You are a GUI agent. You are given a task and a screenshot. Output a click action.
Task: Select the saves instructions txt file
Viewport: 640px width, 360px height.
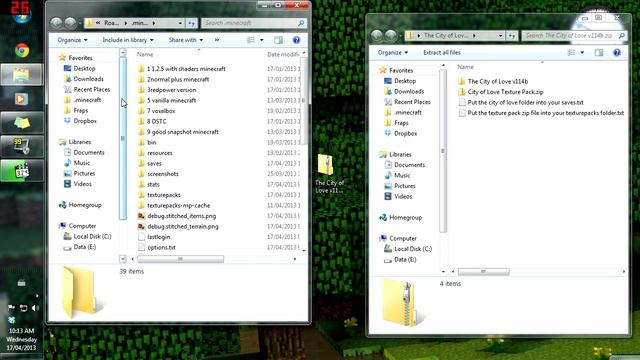525,102
